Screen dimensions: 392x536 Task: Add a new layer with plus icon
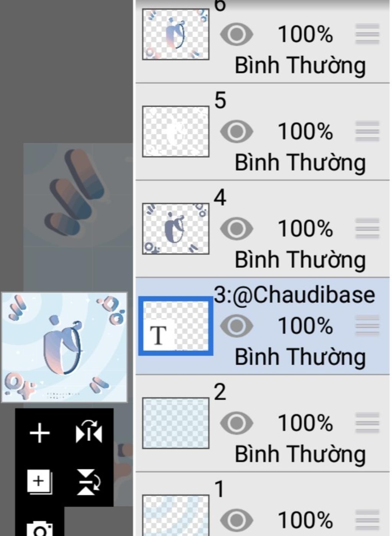coord(40,433)
